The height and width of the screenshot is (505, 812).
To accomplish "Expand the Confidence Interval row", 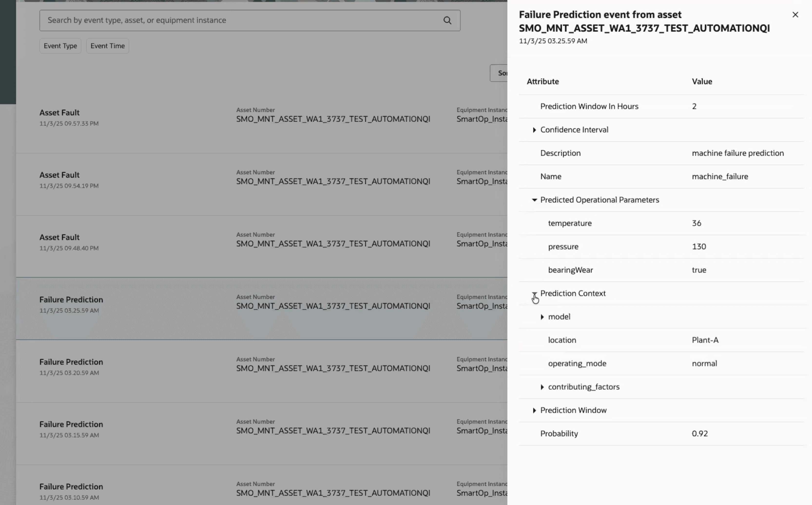I will pos(534,130).
